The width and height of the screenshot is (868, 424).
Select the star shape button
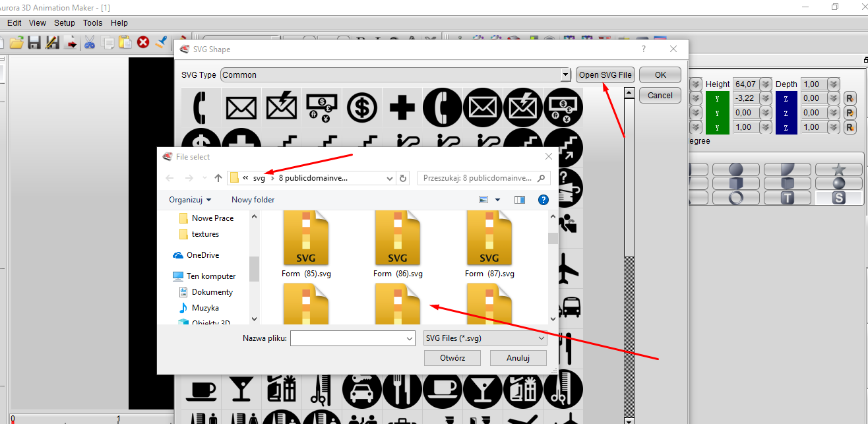click(x=838, y=169)
